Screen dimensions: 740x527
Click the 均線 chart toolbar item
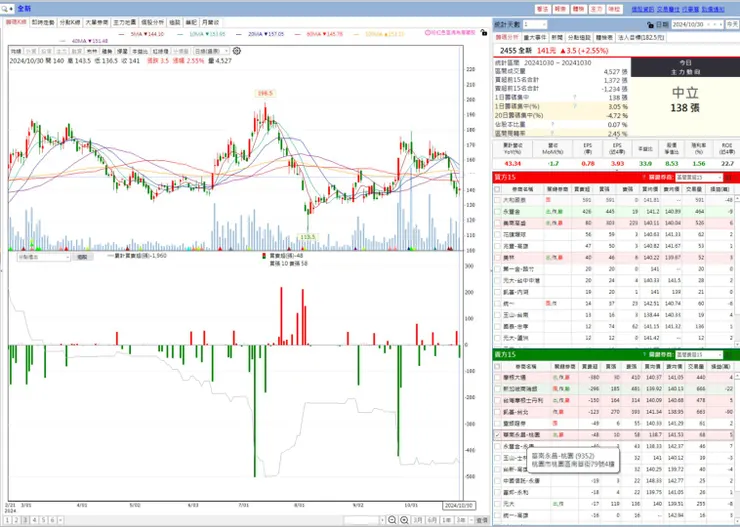click(16, 51)
